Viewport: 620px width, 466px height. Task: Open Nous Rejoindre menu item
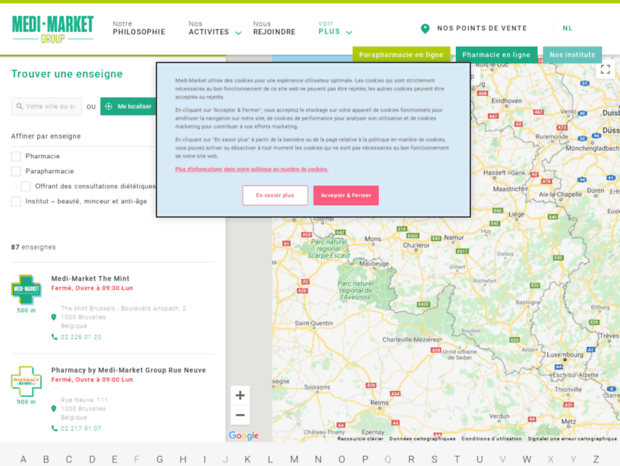point(274,28)
